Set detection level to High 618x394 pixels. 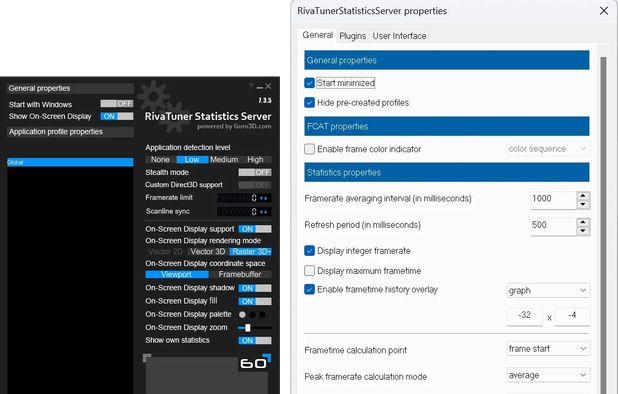point(255,160)
